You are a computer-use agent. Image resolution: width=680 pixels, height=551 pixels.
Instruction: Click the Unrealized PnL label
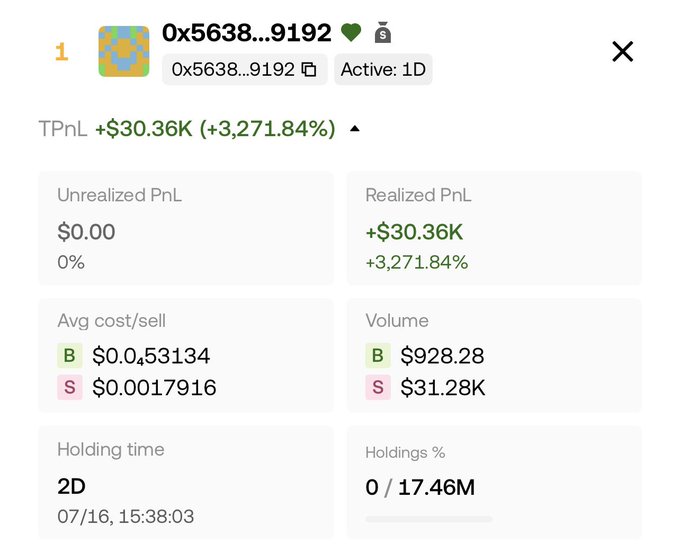tap(119, 195)
